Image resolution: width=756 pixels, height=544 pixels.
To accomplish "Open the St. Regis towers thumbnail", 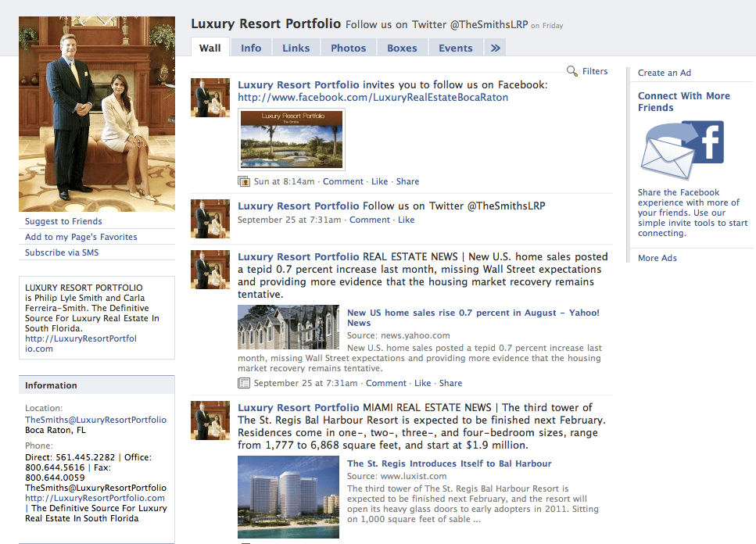I will [x=288, y=497].
